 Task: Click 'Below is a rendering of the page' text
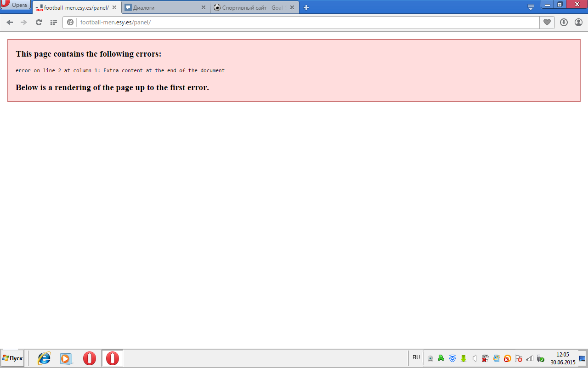coord(112,87)
